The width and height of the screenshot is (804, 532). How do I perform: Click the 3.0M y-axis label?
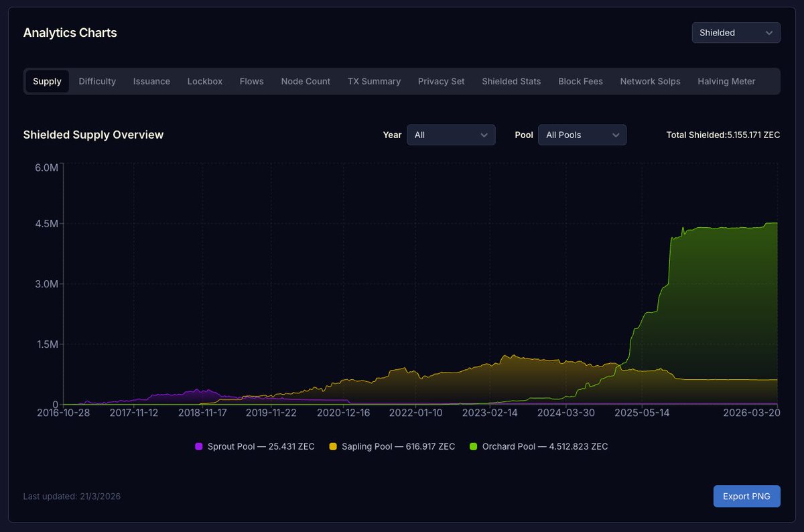(46, 284)
